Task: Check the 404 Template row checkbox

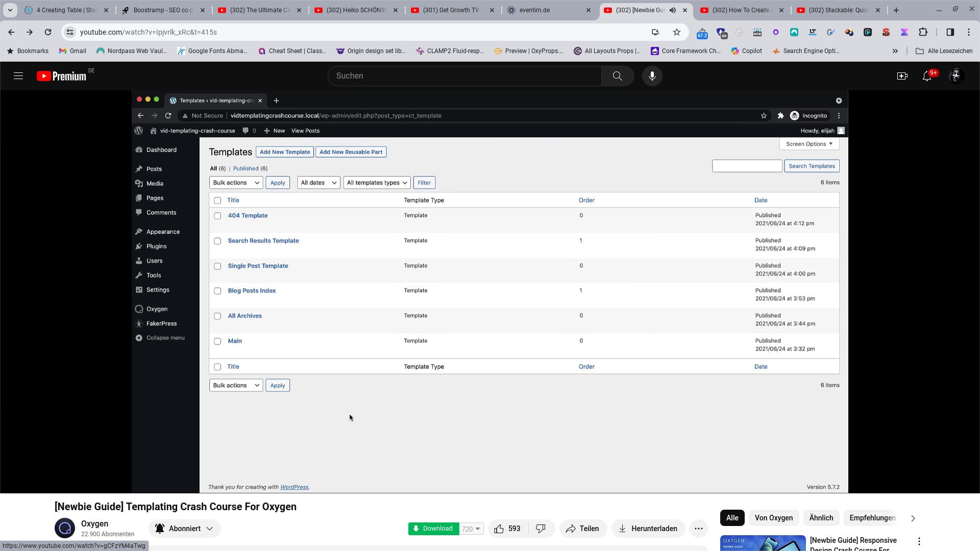Action: (x=217, y=216)
